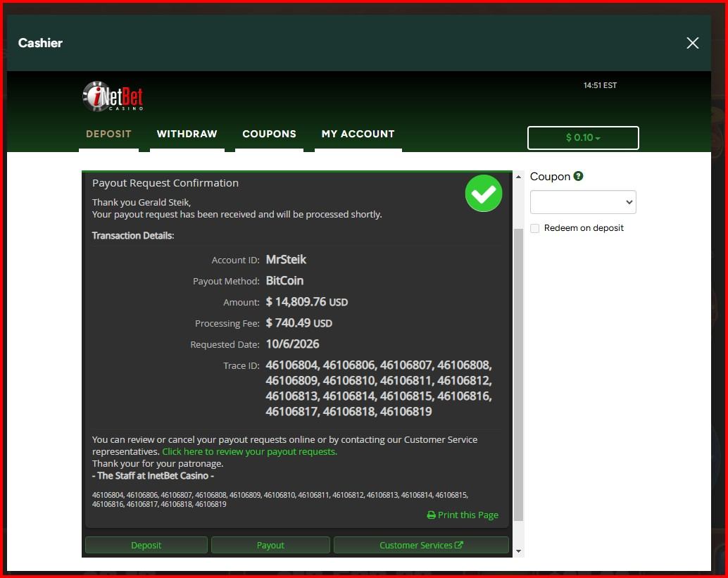Click the requested date 10/6/2026
728x578 pixels.
coord(292,344)
